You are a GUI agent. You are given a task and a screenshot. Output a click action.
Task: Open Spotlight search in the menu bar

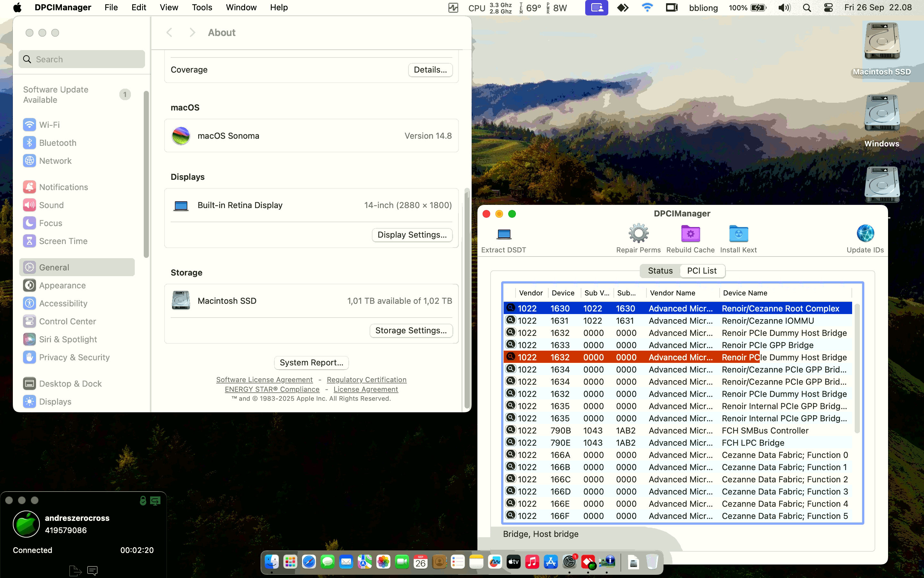[807, 8]
